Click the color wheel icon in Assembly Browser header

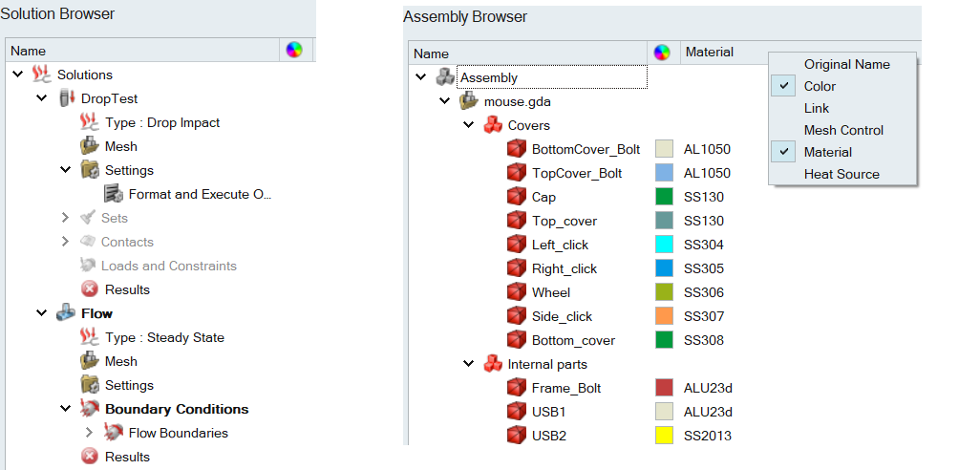click(661, 53)
